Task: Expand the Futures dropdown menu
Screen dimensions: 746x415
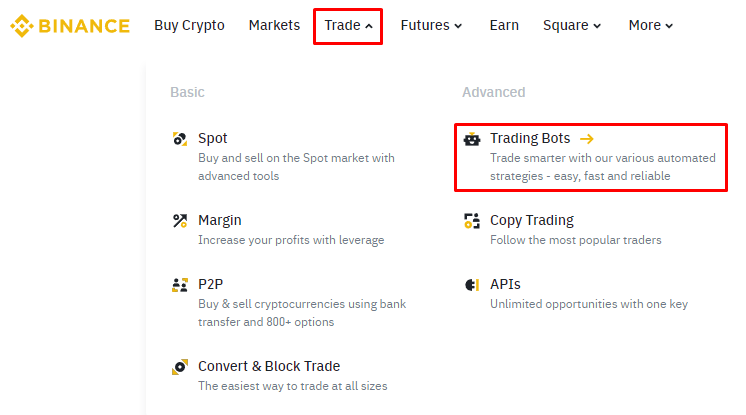Action: (x=431, y=26)
